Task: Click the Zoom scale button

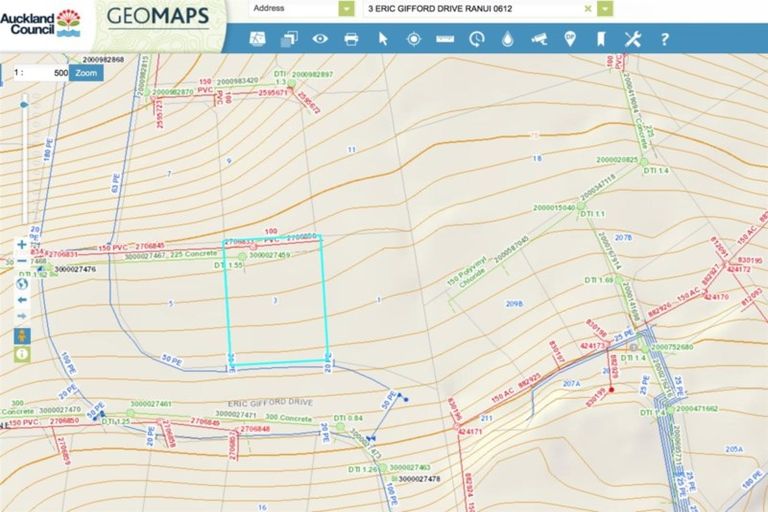Action: click(87, 73)
